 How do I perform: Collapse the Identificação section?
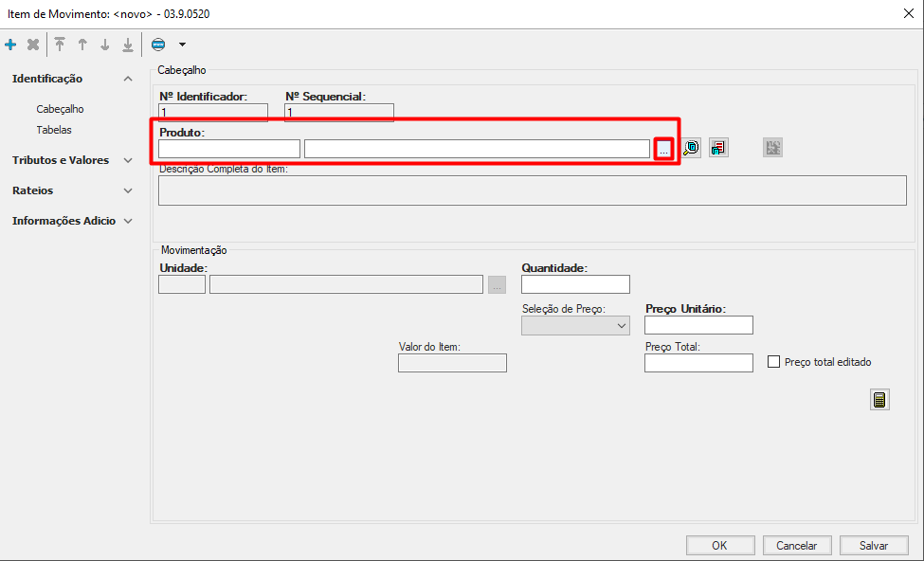[128, 79]
